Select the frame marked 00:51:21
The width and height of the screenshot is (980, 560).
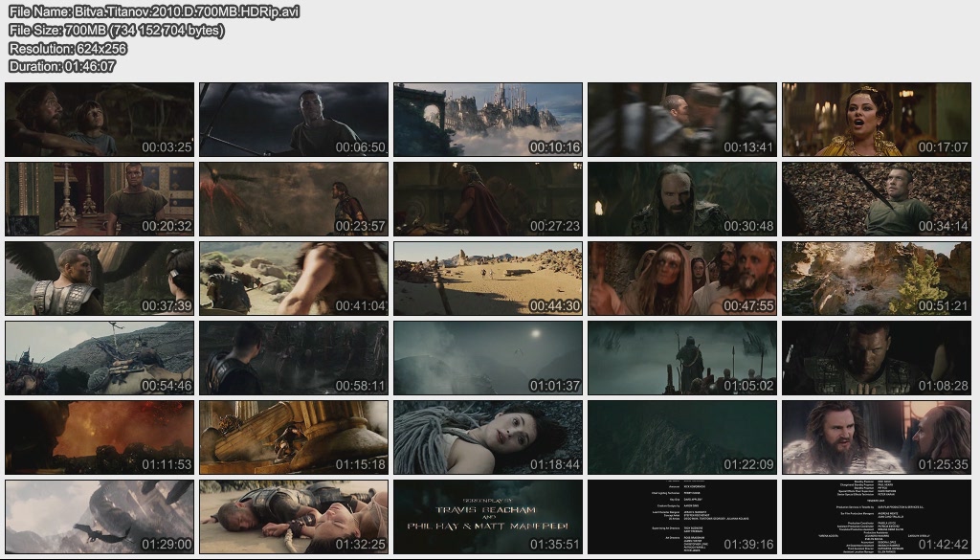877,279
